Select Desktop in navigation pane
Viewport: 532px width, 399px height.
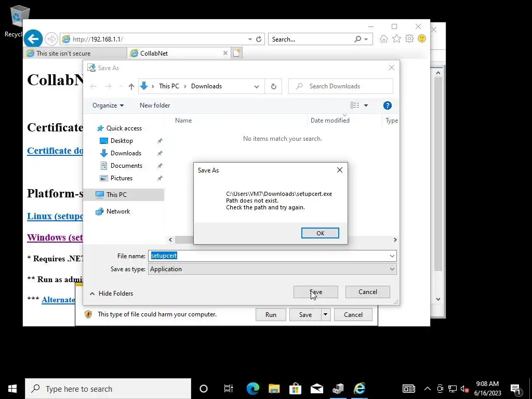(122, 141)
